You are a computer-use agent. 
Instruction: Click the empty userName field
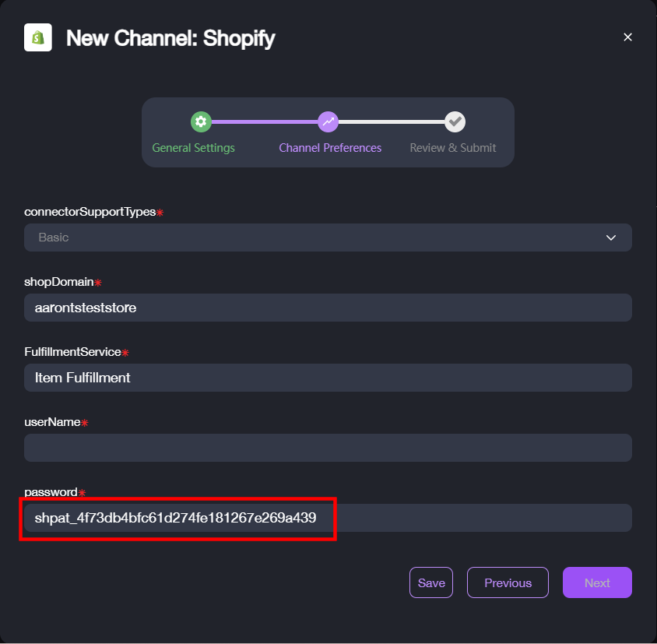pyautogui.click(x=327, y=448)
